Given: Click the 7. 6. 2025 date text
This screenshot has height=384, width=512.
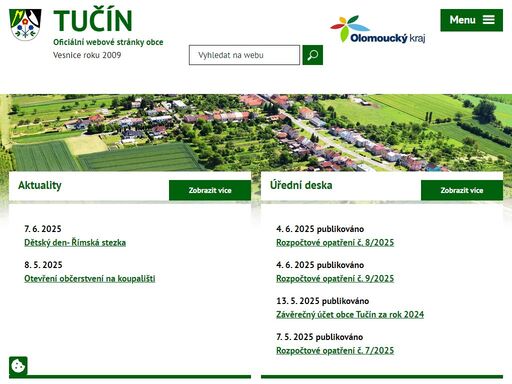Looking at the screenshot, I should (43, 229).
